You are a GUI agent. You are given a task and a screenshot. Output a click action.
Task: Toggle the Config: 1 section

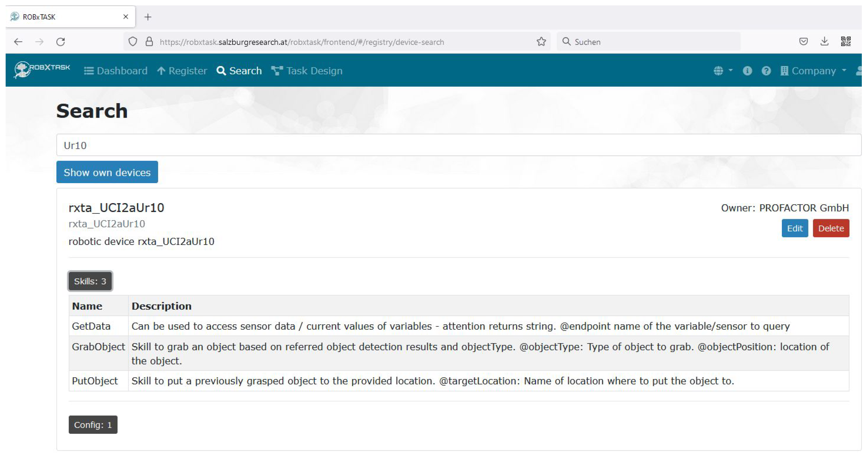pos(93,425)
